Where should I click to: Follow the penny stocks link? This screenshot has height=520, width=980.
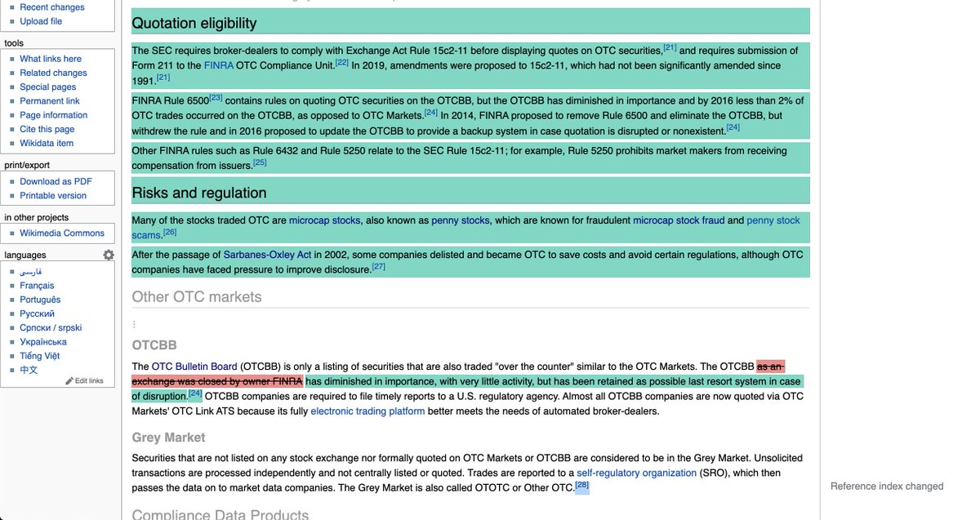[x=460, y=220]
